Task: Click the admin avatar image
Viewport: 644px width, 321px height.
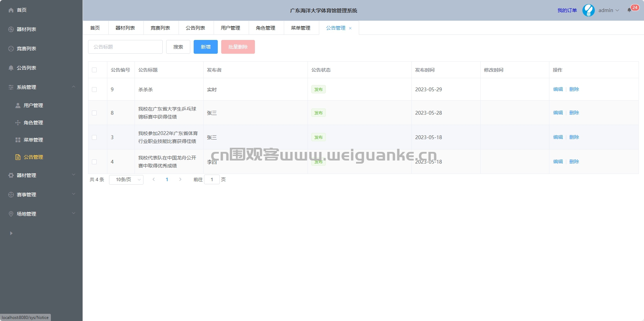Action: pos(589,10)
